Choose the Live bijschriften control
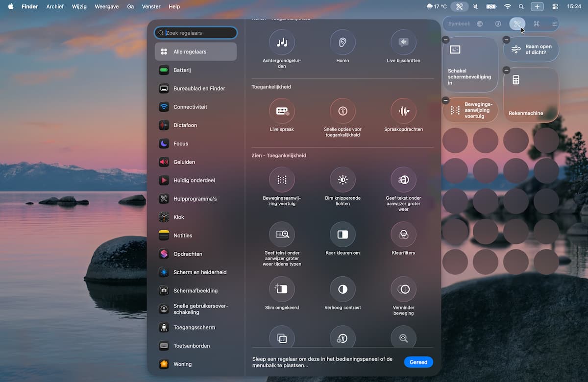 pos(403,42)
